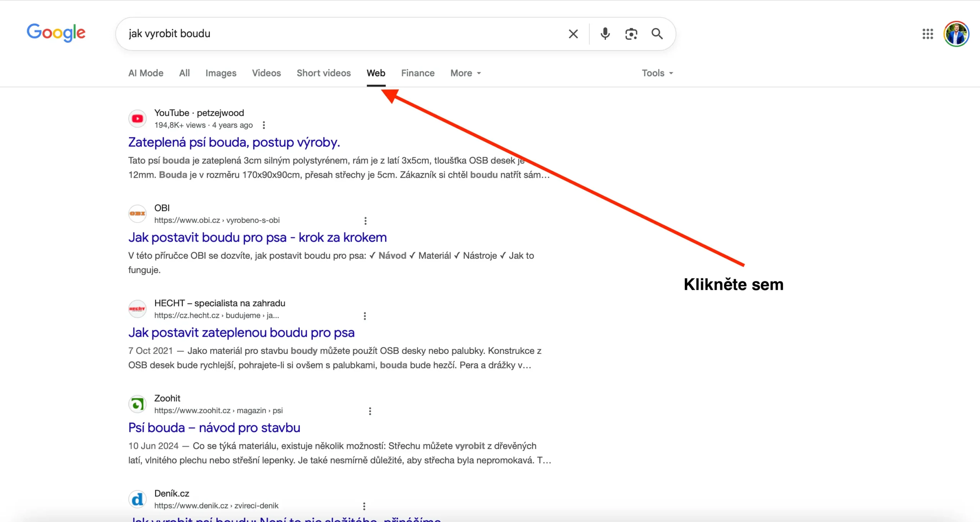Expand the More search filters dropdown
The height and width of the screenshot is (522, 980).
pos(465,73)
